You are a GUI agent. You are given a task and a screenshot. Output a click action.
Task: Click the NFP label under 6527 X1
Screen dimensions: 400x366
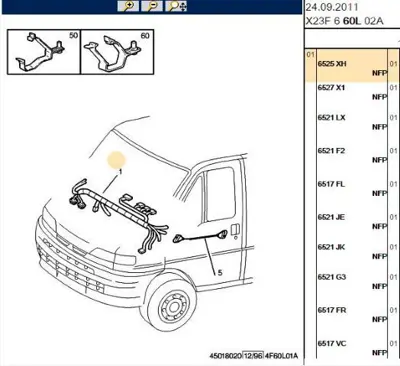coord(379,97)
